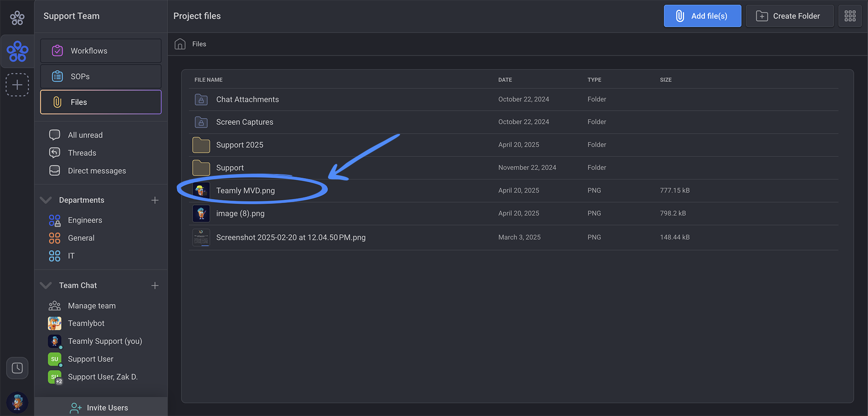Click the SOPs document icon
Viewport: 868px width, 416px height.
pos(57,76)
